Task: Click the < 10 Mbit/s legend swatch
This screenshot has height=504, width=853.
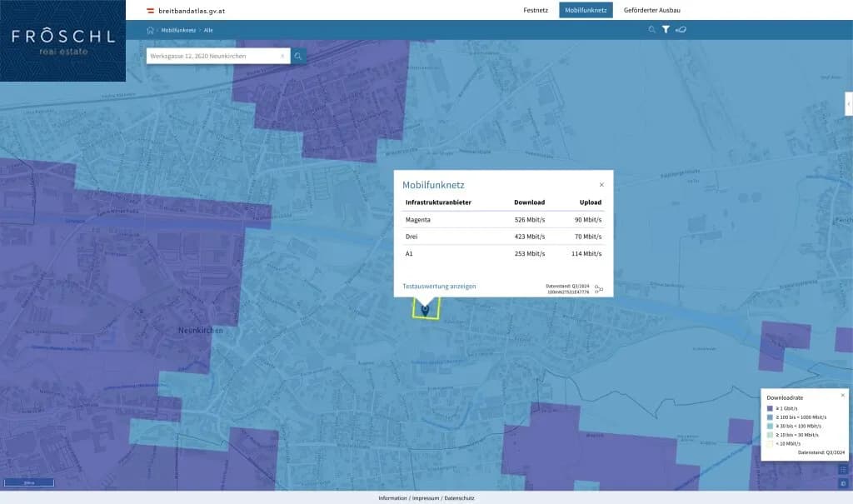Action: [770, 443]
